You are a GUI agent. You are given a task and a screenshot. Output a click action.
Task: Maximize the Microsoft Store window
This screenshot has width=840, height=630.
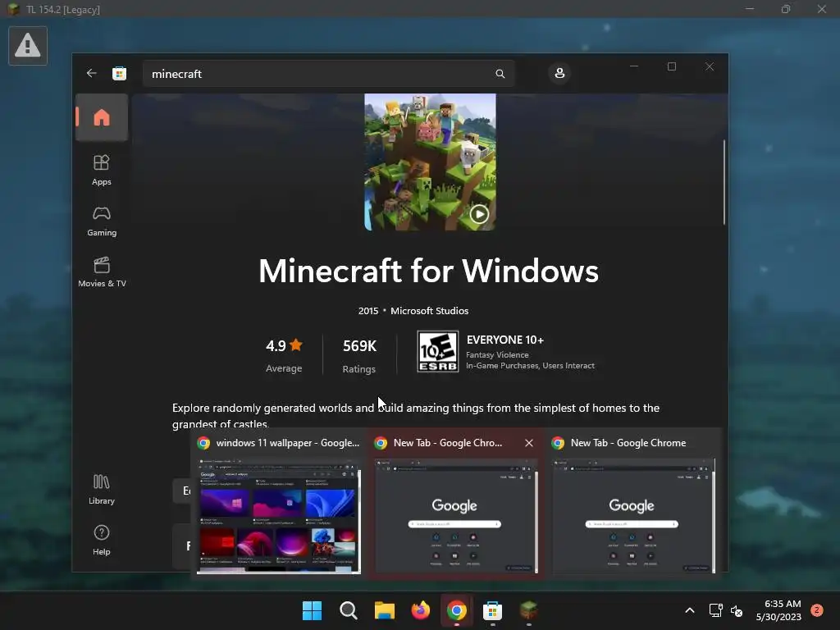click(672, 66)
